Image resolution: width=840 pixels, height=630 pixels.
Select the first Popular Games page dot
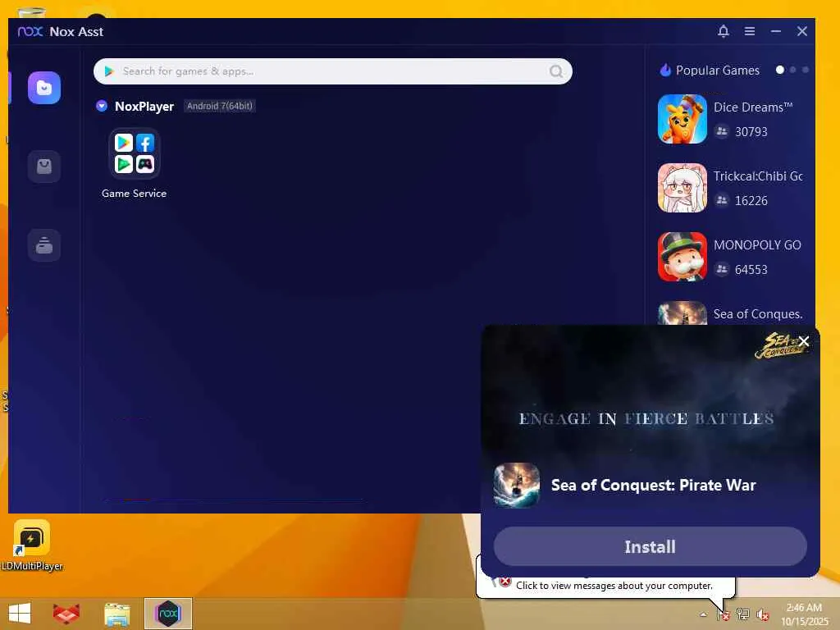click(780, 70)
